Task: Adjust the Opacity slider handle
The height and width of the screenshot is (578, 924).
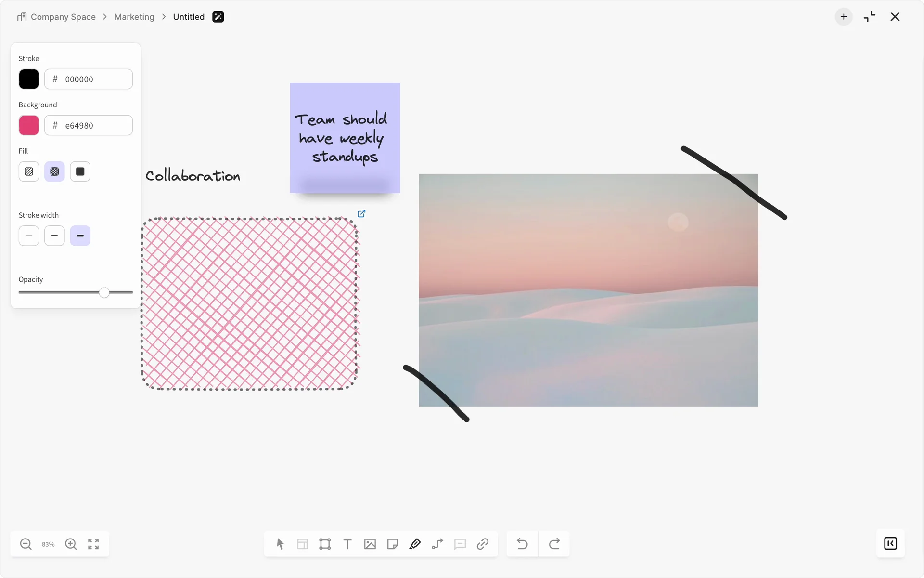Action: [x=104, y=292]
